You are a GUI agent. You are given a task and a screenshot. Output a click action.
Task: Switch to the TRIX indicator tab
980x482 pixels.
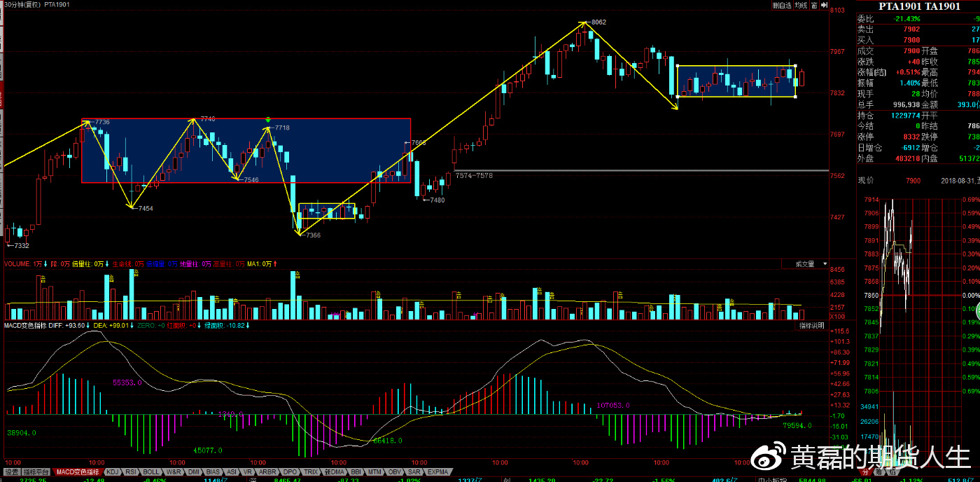310,471
